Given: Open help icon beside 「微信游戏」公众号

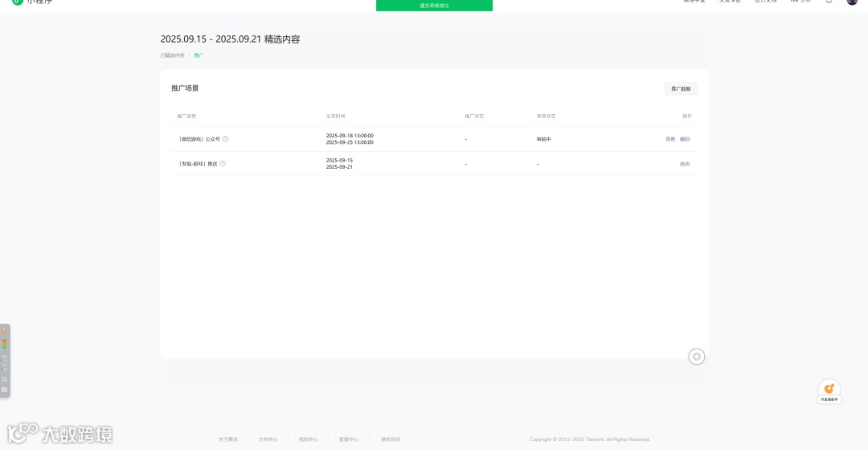Looking at the screenshot, I should [225, 139].
